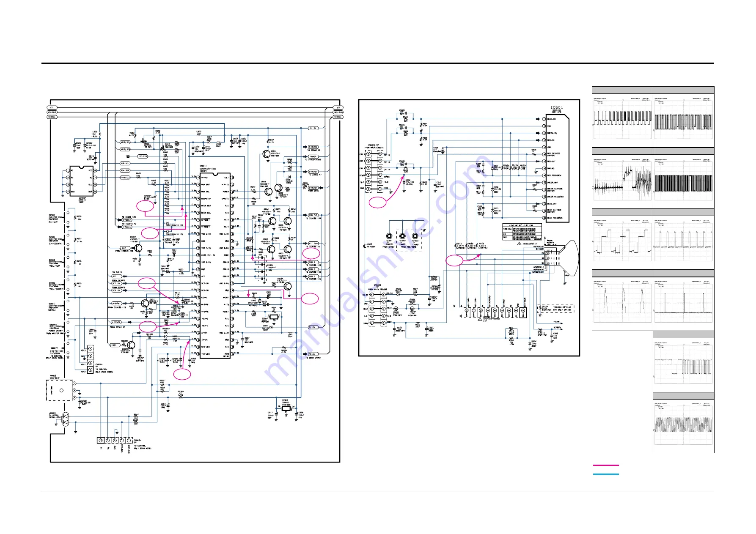Click the SC1 ID signal tag

point(116,283)
